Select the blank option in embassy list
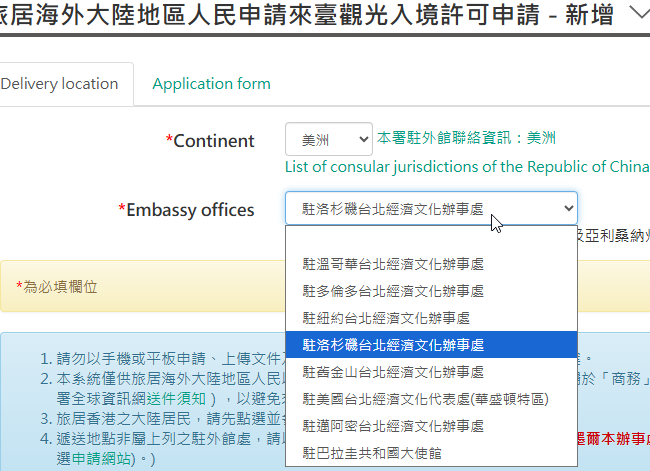Screen dimensions: 650x471 click(431, 239)
